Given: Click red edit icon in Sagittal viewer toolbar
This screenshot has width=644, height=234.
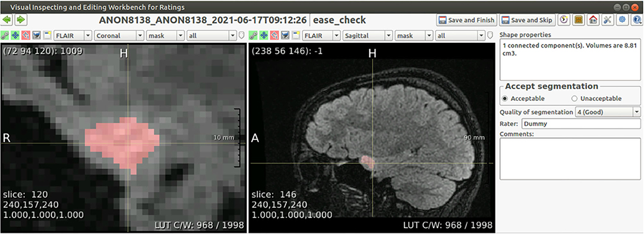Looking at the screenshot, I should pyautogui.click(x=274, y=35).
